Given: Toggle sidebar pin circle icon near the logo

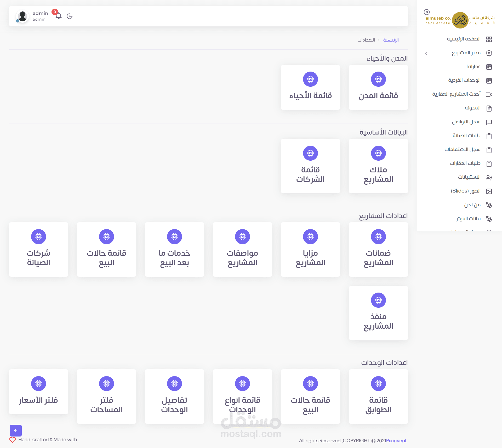Looking at the screenshot, I should [x=427, y=12].
